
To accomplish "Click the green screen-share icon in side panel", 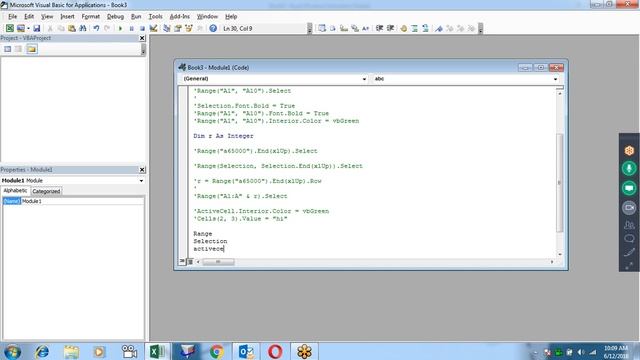I will pos(629,188).
